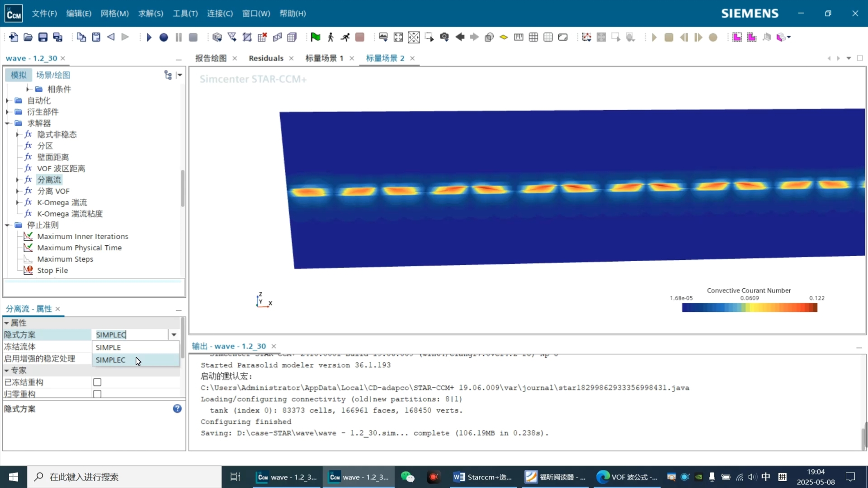The width and height of the screenshot is (868, 488).
Task: Collapse the 求解器 folder node
Action: point(8,123)
